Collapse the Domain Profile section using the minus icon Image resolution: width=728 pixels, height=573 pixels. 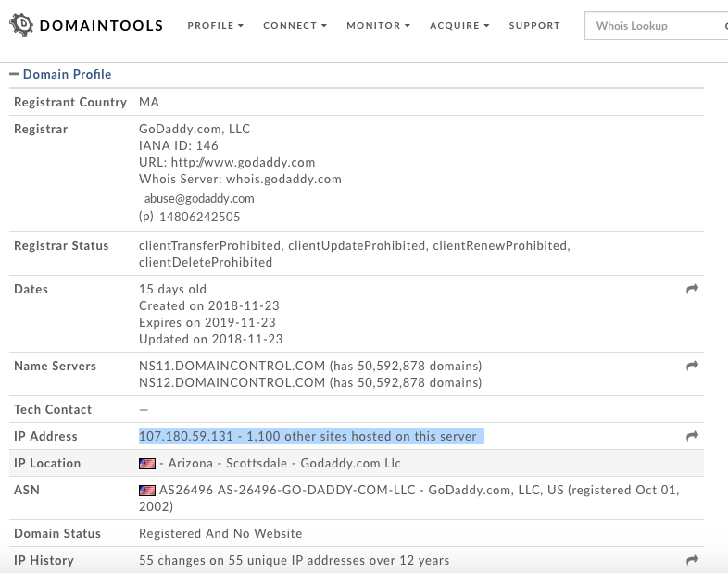click(14, 74)
